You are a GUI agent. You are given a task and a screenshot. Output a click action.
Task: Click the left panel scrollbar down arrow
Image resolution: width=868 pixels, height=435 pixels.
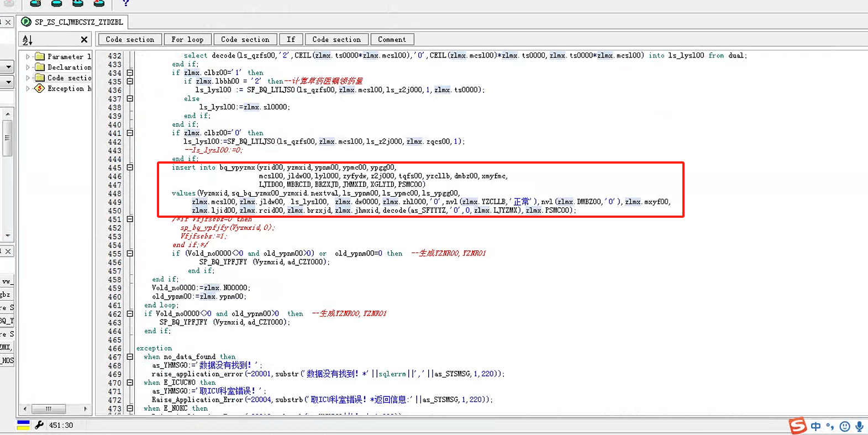7,236
